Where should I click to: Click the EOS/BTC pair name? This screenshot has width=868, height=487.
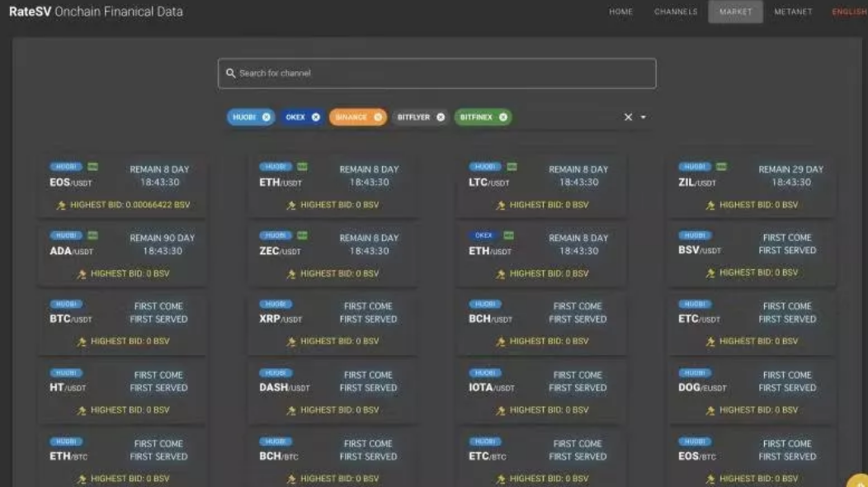697,456
